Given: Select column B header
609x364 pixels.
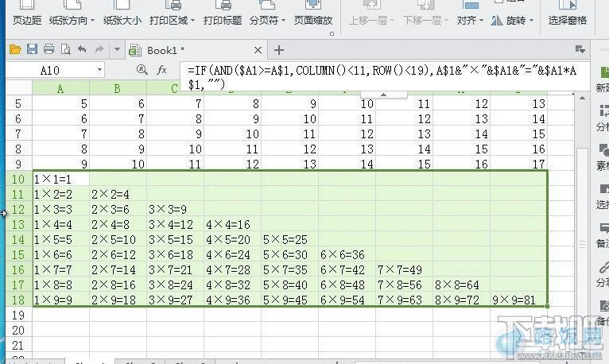Looking at the screenshot, I should click(x=118, y=89).
